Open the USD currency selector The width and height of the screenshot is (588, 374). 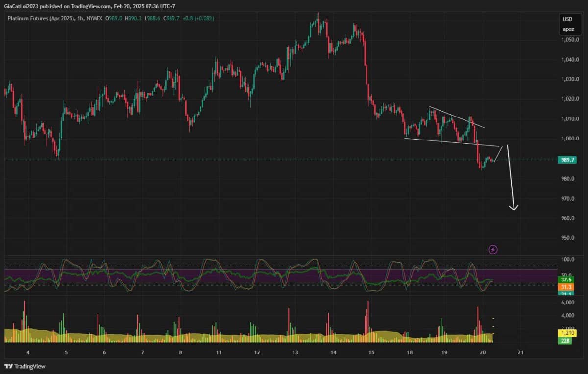[567, 20]
